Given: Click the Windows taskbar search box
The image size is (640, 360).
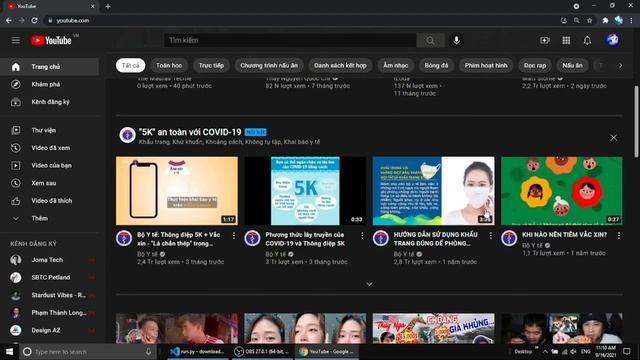Looking at the screenshot, I should pyautogui.click(x=88, y=351).
